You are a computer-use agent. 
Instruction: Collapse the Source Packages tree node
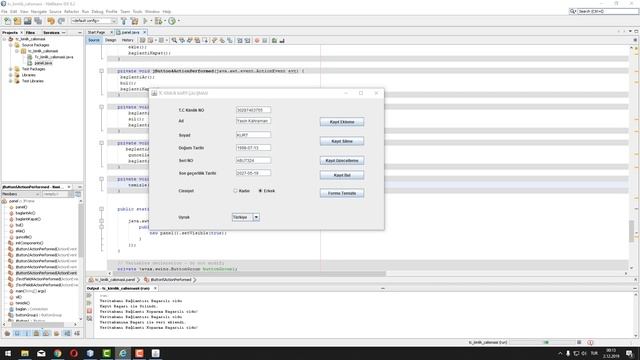11,45
